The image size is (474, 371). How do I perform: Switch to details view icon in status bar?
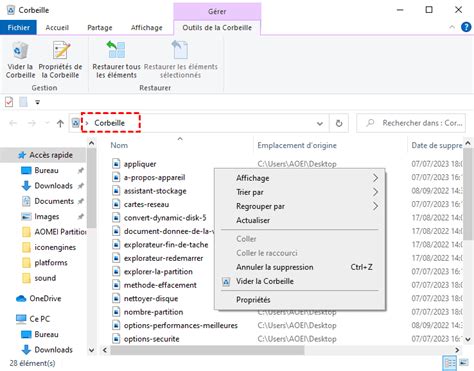[x=449, y=363]
